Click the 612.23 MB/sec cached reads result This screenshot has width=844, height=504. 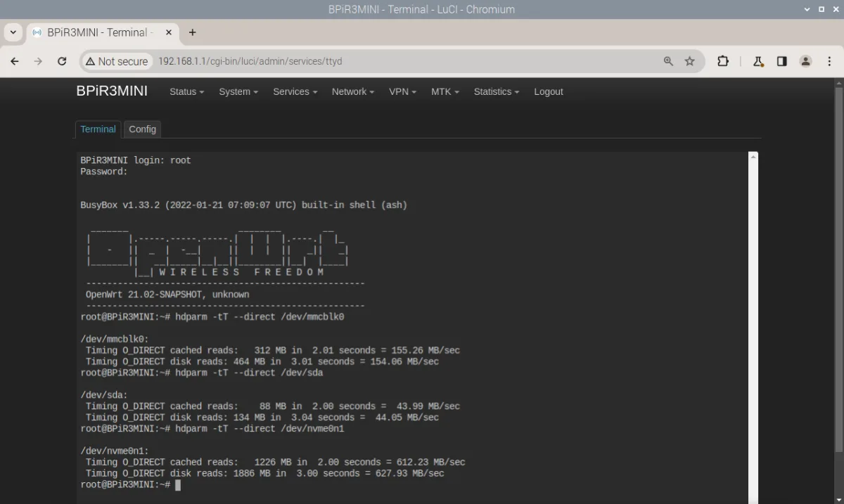[428, 463]
